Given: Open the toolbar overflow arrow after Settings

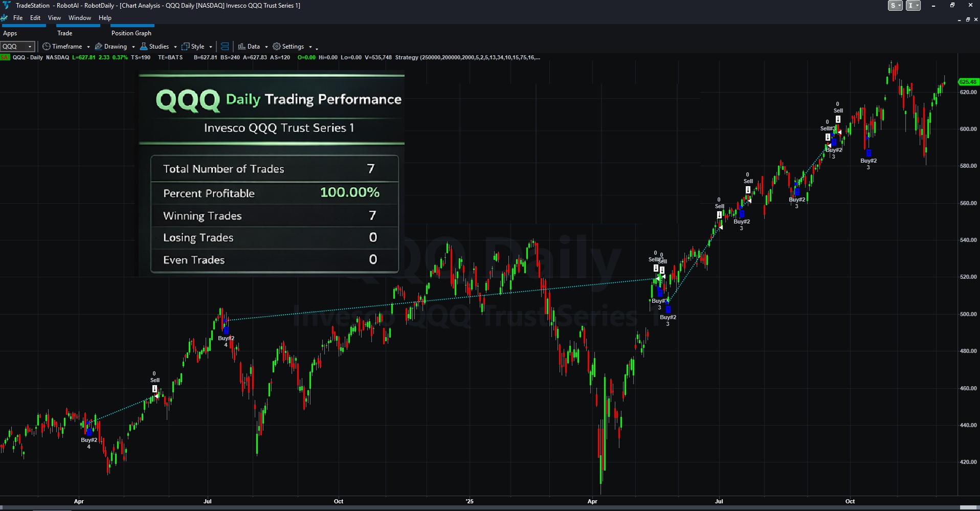Looking at the screenshot, I should click(x=317, y=48).
